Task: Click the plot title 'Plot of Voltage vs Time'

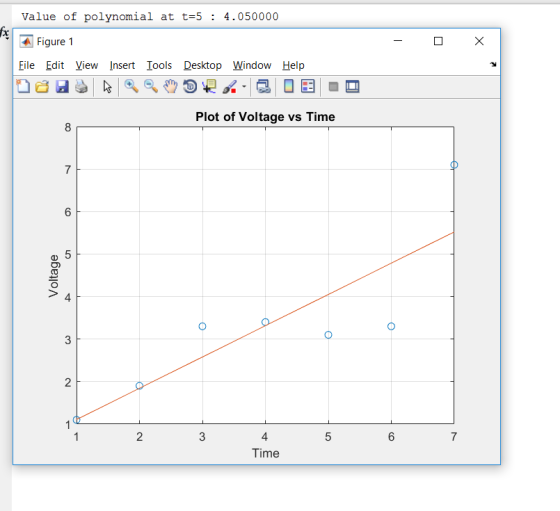Action: [x=265, y=117]
